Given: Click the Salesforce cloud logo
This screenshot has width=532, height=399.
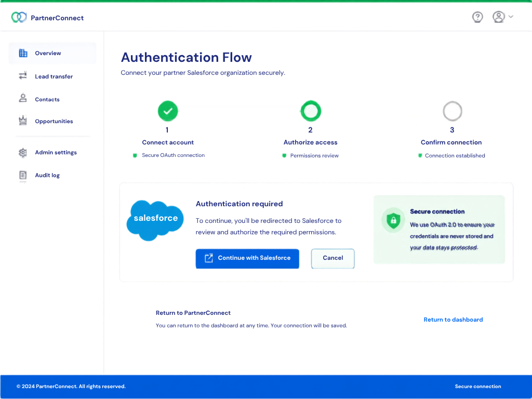Looking at the screenshot, I should point(155,220).
